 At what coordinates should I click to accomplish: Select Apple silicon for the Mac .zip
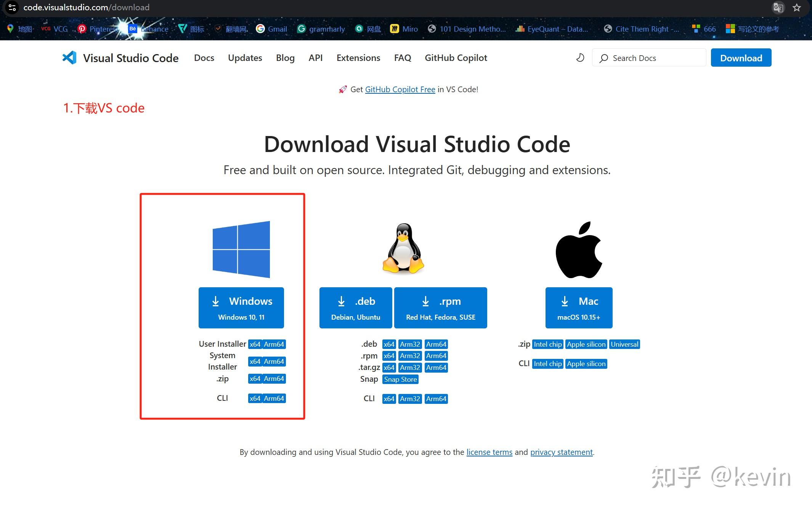click(x=586, y=344)
